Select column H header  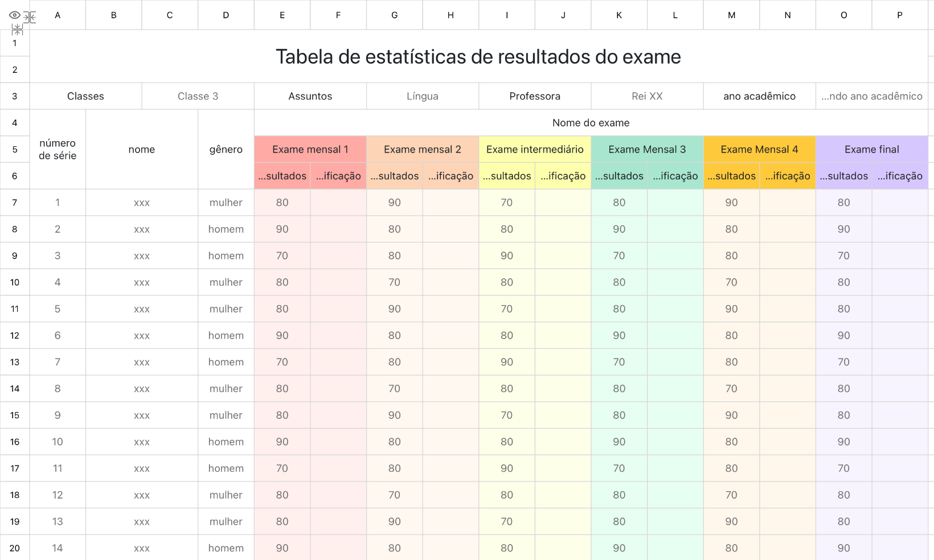coord(450,15)
